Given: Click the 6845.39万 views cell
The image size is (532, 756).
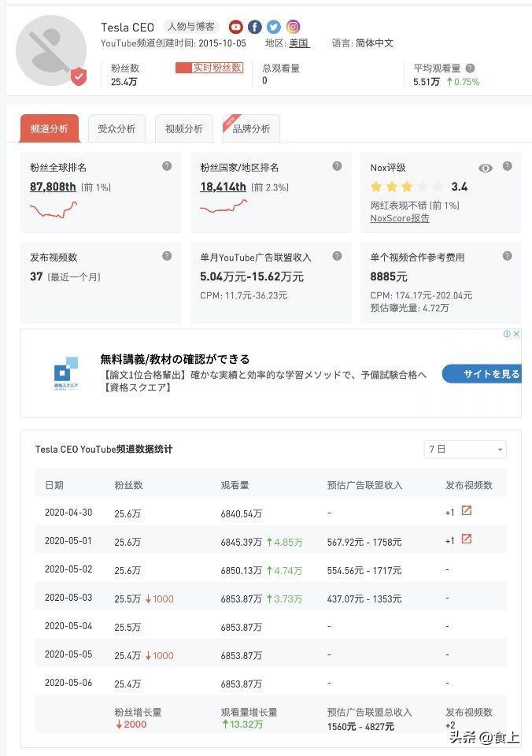Looking at the screenshot, I should click(x=242, y=542).
